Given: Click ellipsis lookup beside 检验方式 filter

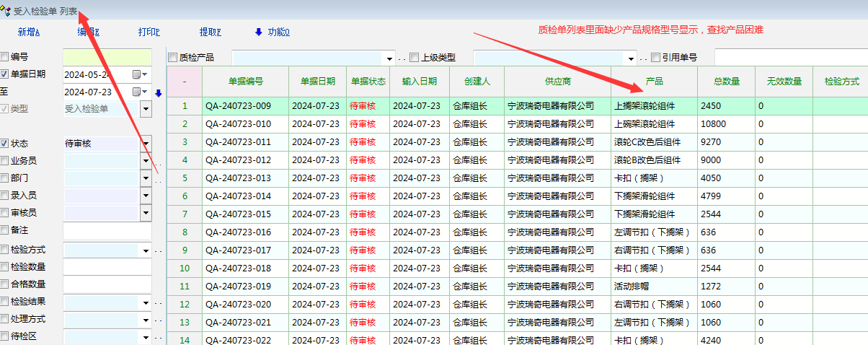Looking at the screenshot, I should pyautogui.click(x=159, y=250).
